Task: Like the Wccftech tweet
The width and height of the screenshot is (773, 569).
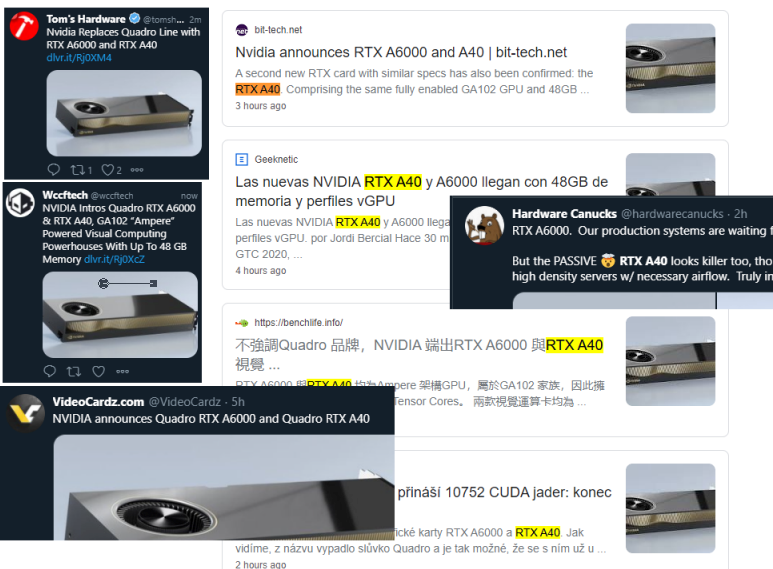Action: coord(99,371)
